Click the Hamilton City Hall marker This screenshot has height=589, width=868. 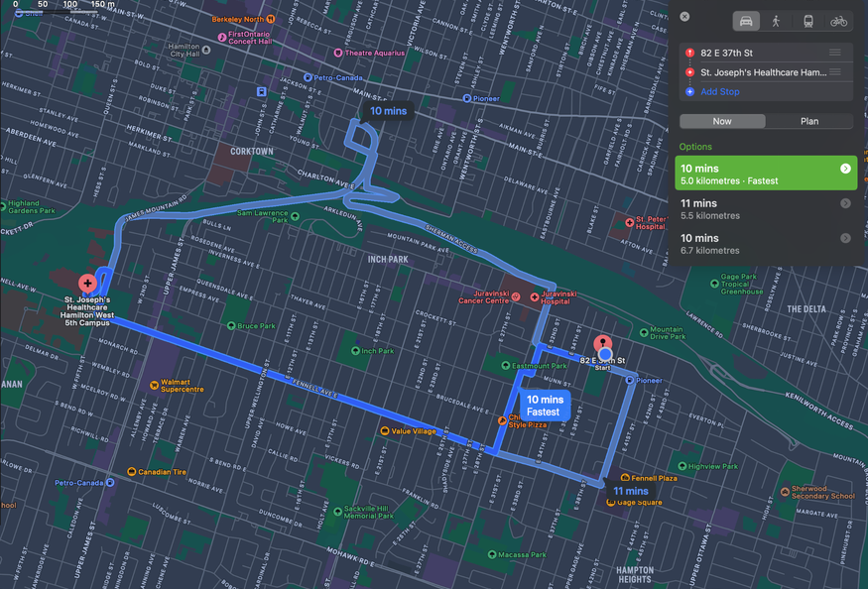pos(206,50)
